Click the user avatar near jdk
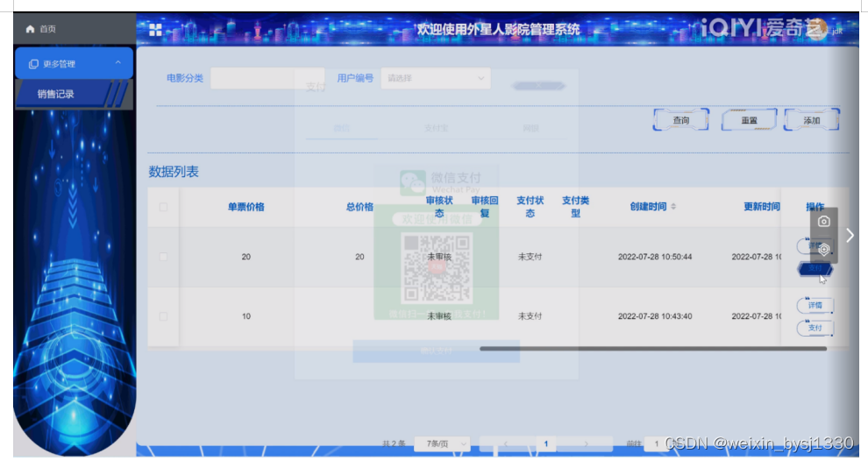Viewport: 868px width, 461px height. [x=818, y=29]
